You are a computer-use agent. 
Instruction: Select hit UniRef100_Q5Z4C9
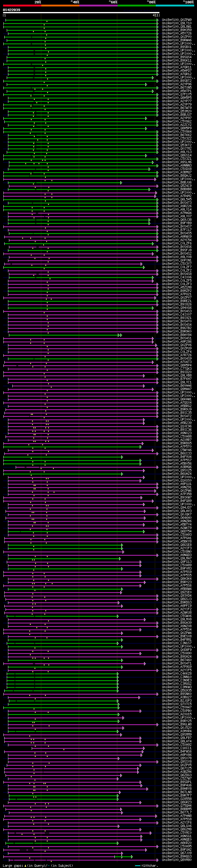click(176, 186)
